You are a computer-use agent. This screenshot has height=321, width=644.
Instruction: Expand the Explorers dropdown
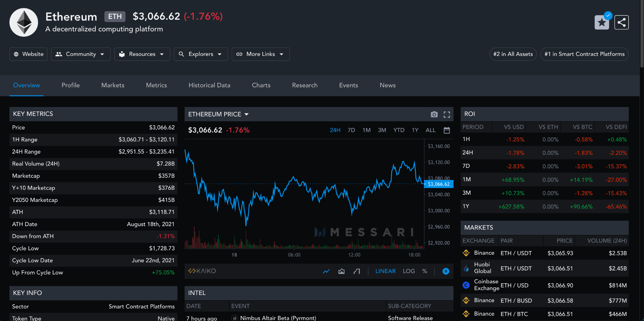[201, 54]
